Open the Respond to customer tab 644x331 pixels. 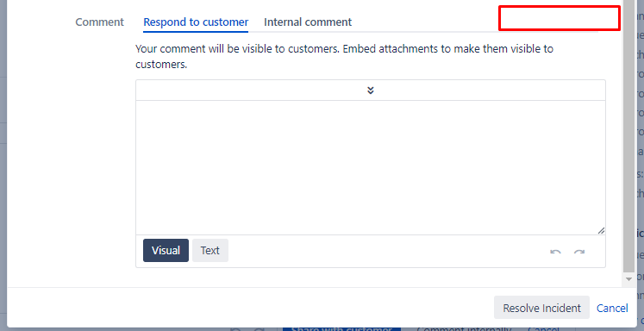pyautogui.click(x=196, y=22)
